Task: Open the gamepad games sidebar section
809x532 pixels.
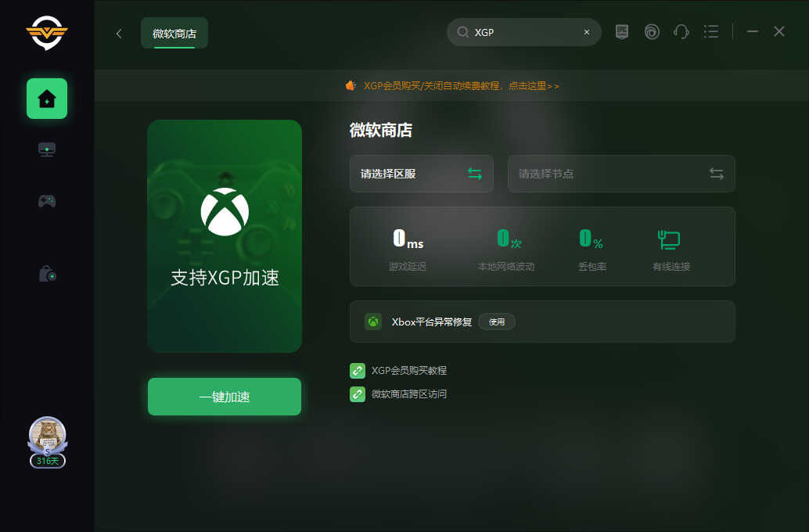Action: 47,201
